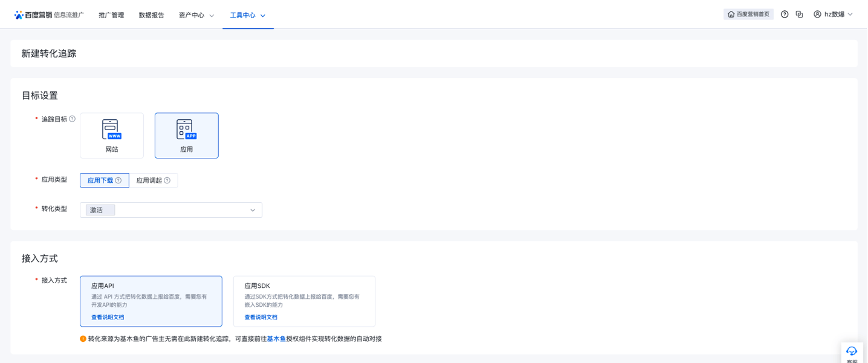Click help icon beside 应用调起
Viewport: 868px width, 363px height.
click(x=167, y=180)
